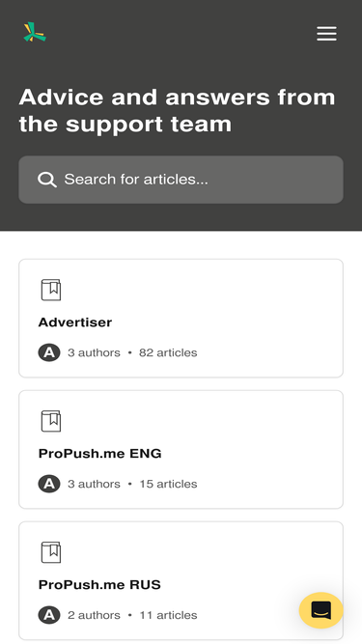The width and height of the screenshot is (362, 644).
Task: Open the hamburger menu
Action: pyautogui.click(x=326, y=34)
